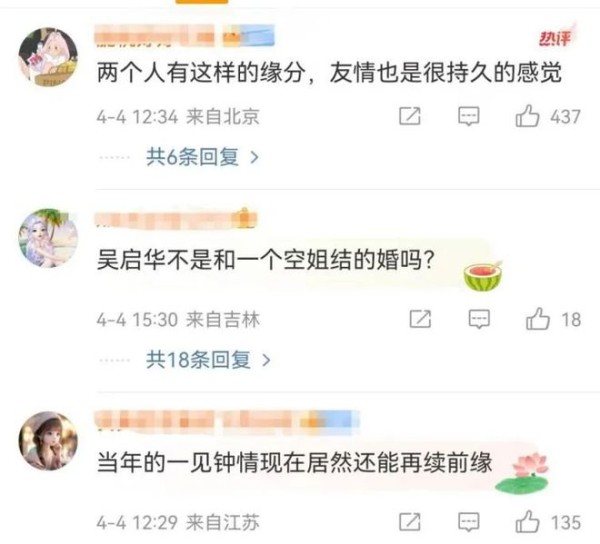
Task: Tap reply bubble icon on Jiangsu comment
Action: 469,522
